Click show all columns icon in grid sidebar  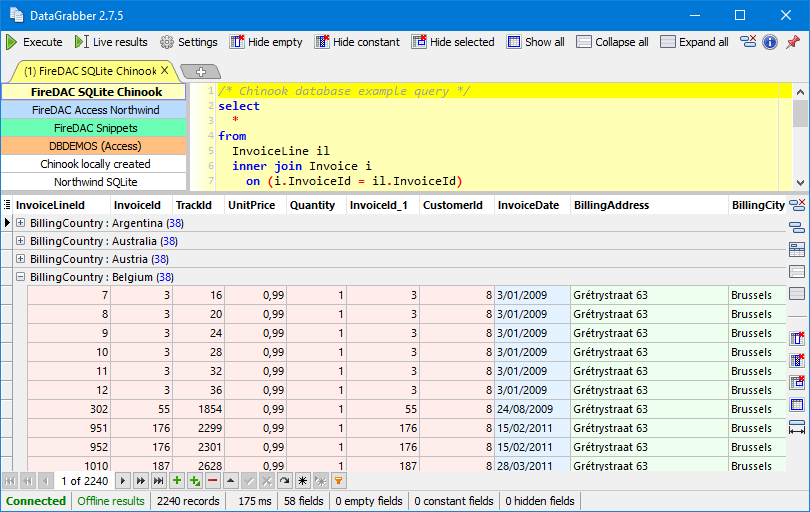click(x=797, y=405)
